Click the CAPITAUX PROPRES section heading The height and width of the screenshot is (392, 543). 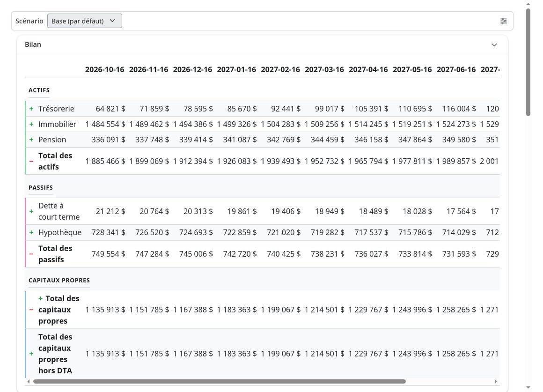[59, 280]
